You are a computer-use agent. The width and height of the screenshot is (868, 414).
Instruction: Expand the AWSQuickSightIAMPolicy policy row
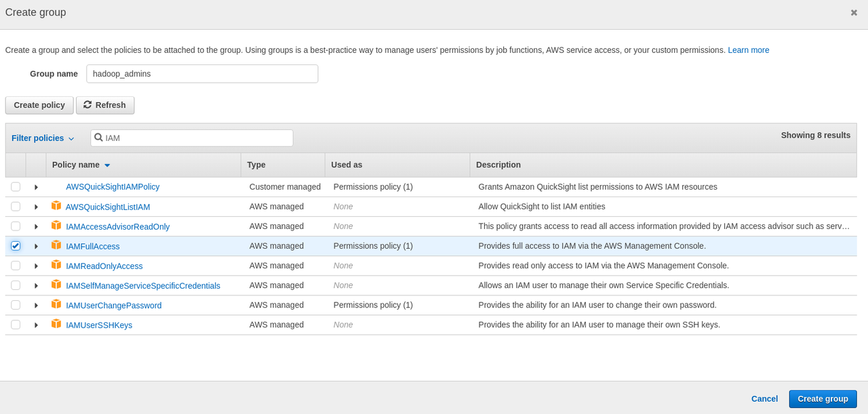click(x=36, y=186)
